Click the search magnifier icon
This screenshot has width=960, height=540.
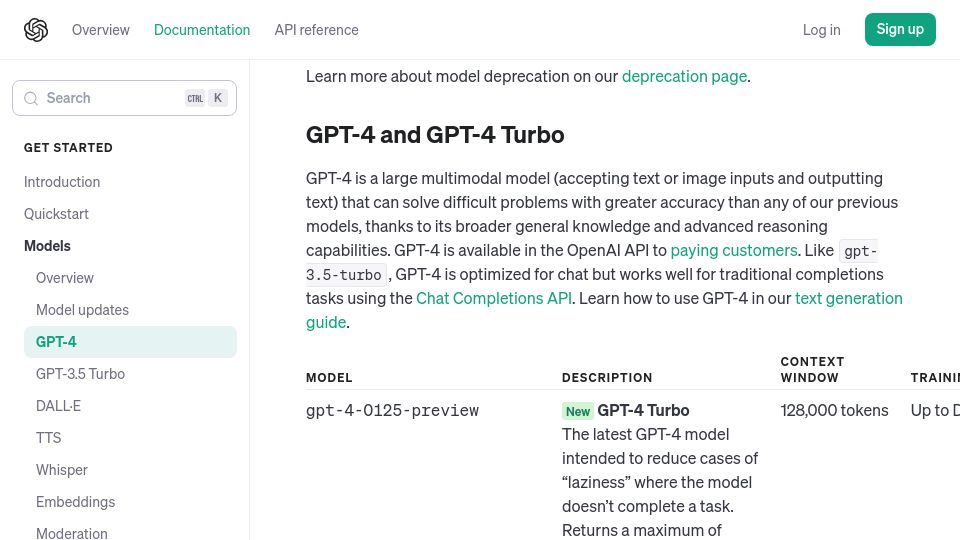(x=31, y=98)
